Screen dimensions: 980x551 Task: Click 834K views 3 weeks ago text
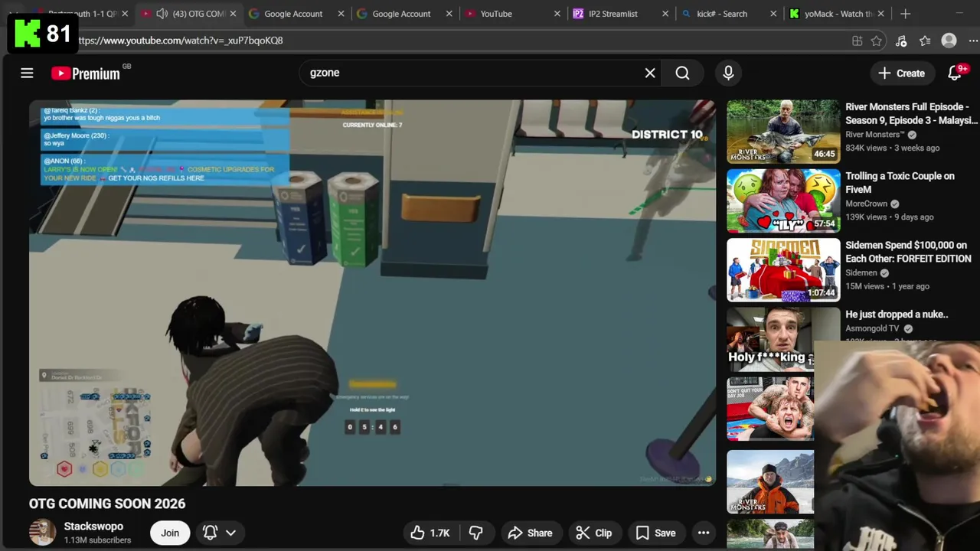892,148
